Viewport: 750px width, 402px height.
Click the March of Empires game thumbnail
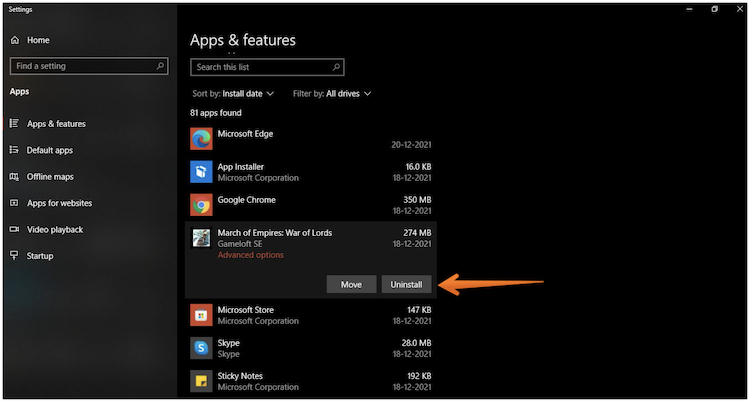point(201,238)
